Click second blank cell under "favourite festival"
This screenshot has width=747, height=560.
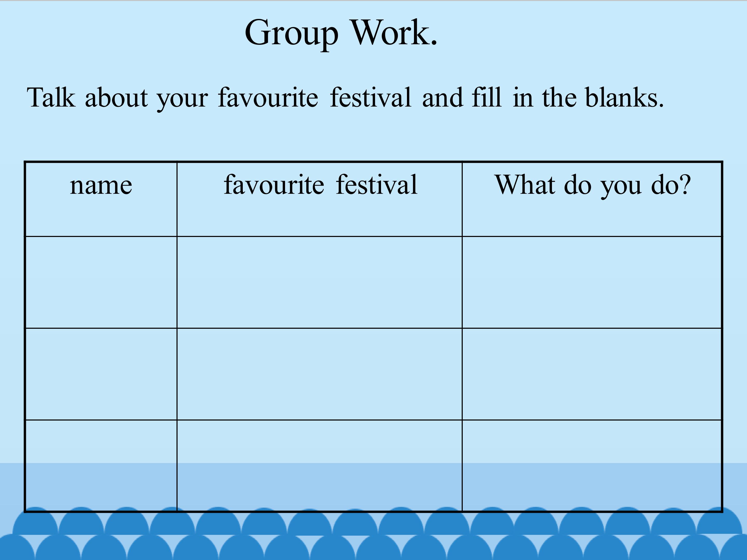click(320, 374)
